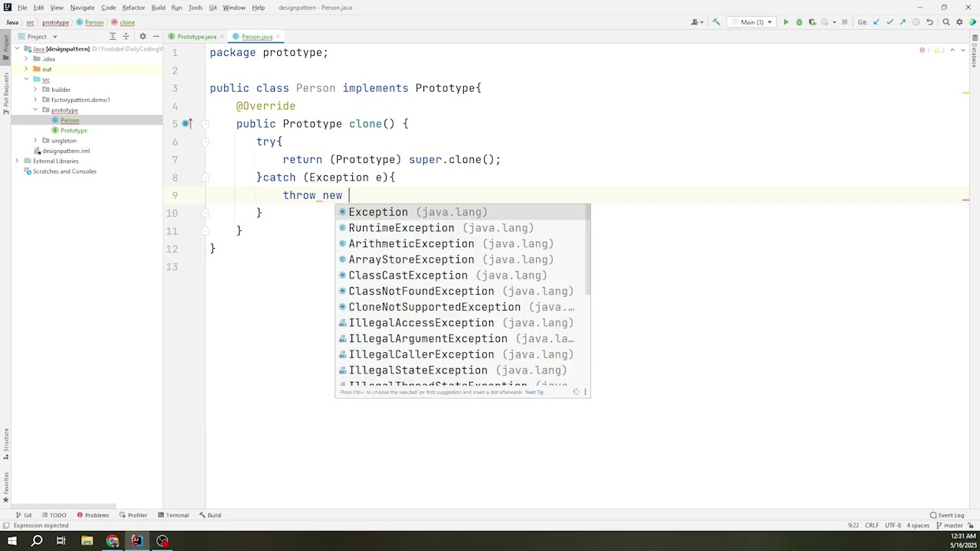Open Project panel options gear
The image size is (980, 551).
click(142, 36)
